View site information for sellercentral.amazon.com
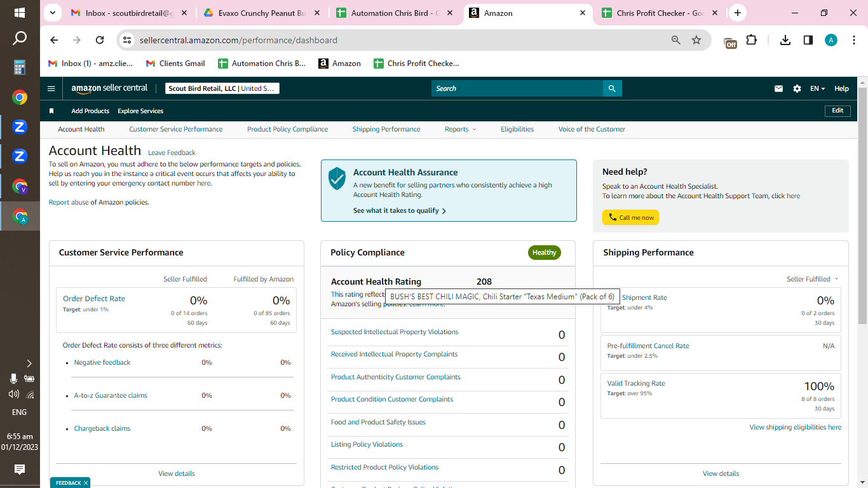This screenshot has width=868, height=488. (127, 40)
